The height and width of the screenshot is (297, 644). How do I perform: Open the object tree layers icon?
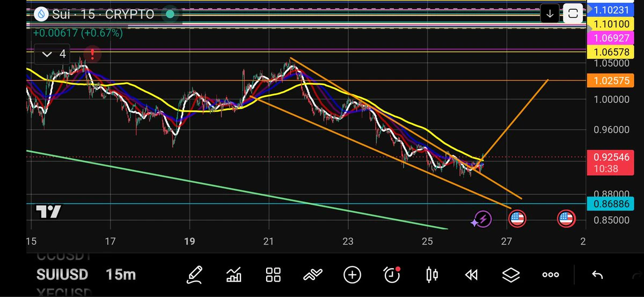(510, 275)
